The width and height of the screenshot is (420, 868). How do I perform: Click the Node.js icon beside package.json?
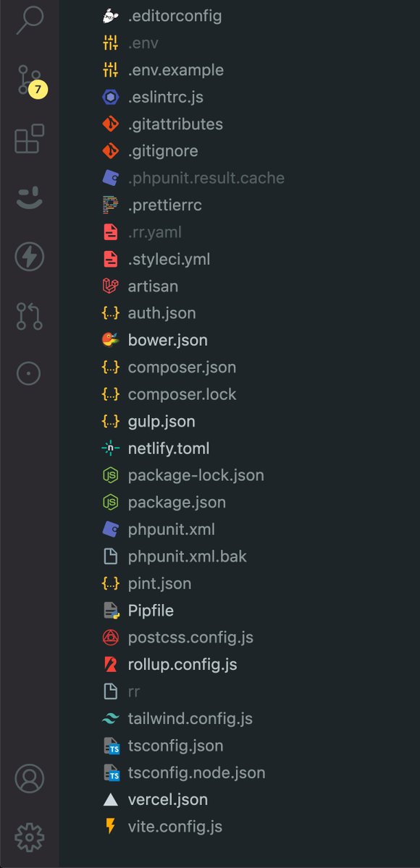[x=110, y=503]
